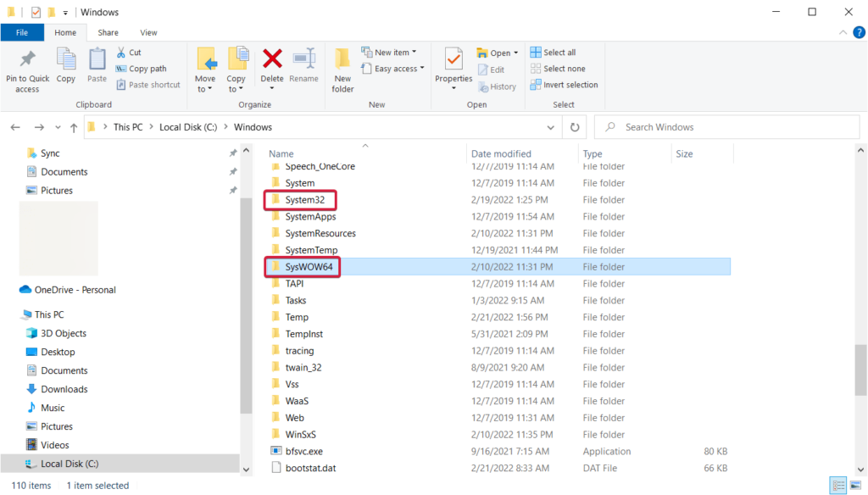Sort by Size column header

coord(684,154)
